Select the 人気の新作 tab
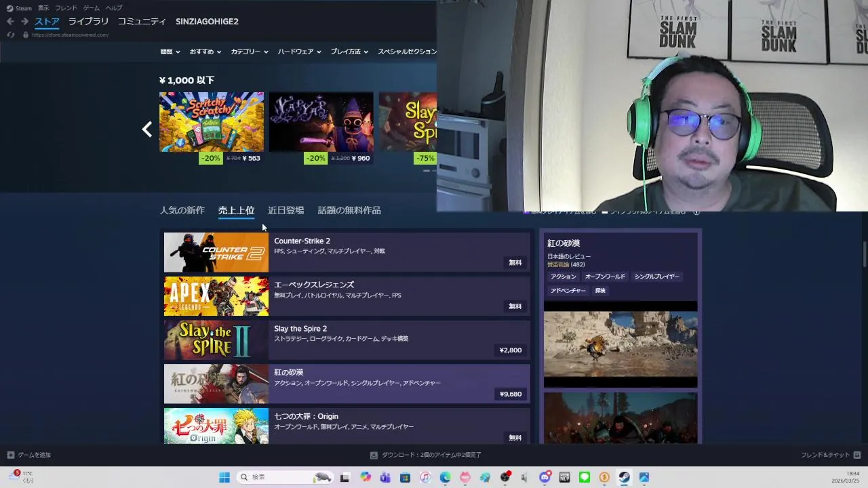This screenshot has width=868, height=488. pyautogui.click(x=182, y=211)
